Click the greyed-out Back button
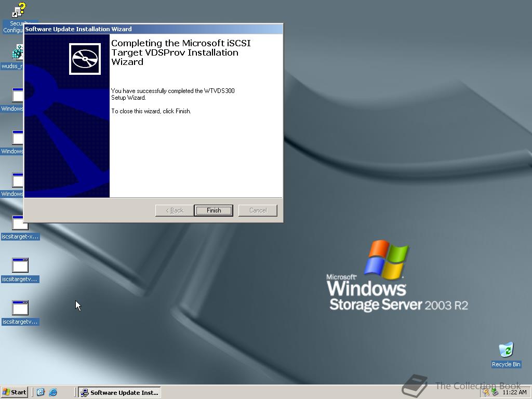The height and width of the screenshot is (399, 532). pos(175,210)
